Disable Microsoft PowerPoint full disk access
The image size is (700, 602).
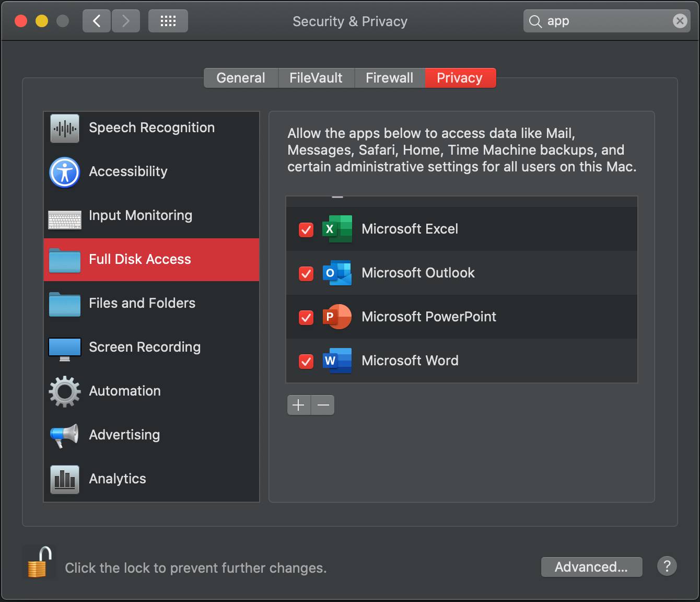point(306,317)
